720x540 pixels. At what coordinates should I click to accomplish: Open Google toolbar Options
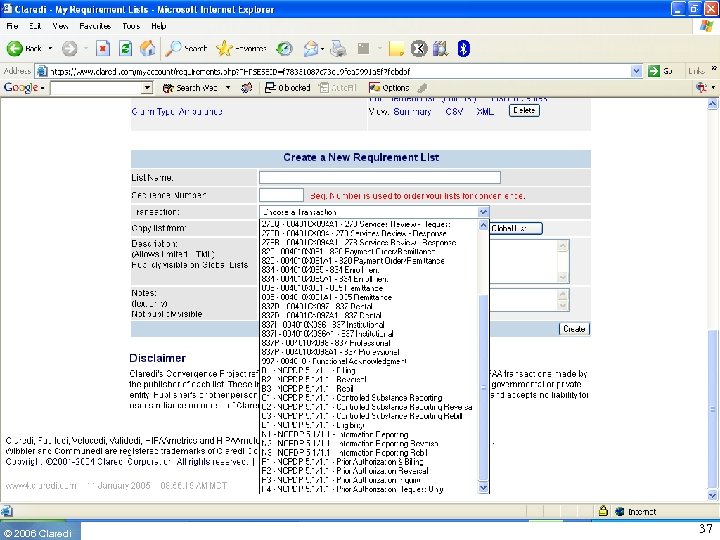point(389,88)
